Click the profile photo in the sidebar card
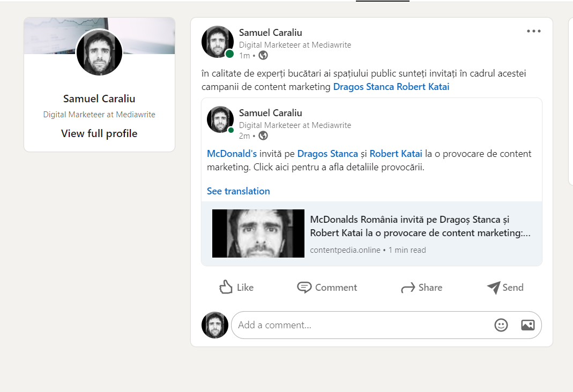Viewport: 573px width, 392px height. [99, 52]
